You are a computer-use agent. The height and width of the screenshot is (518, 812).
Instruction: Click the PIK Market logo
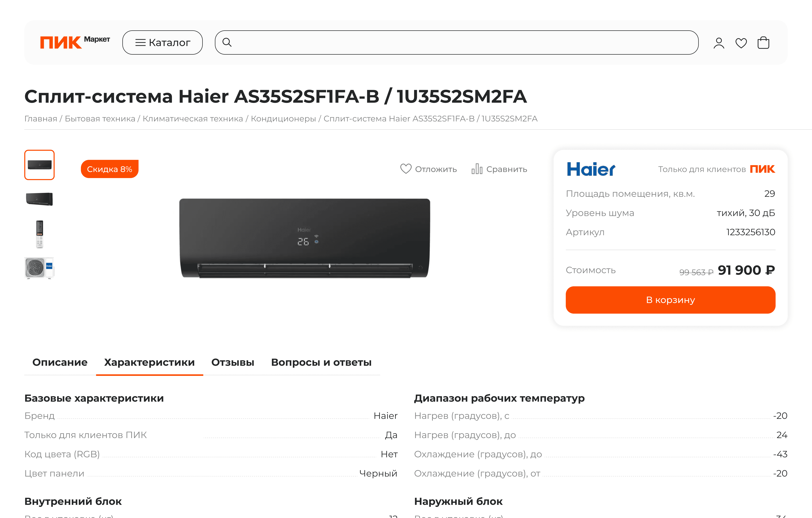[75, 42]
